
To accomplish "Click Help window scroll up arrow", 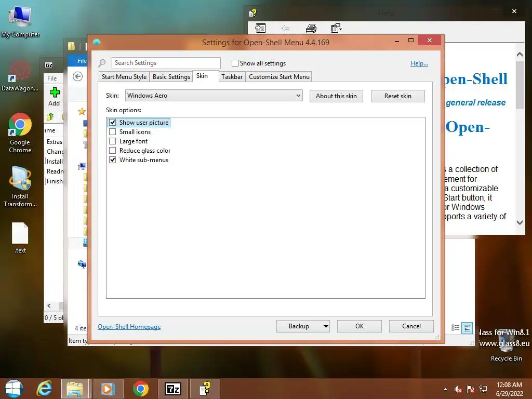I will click(x=520, y=54).
